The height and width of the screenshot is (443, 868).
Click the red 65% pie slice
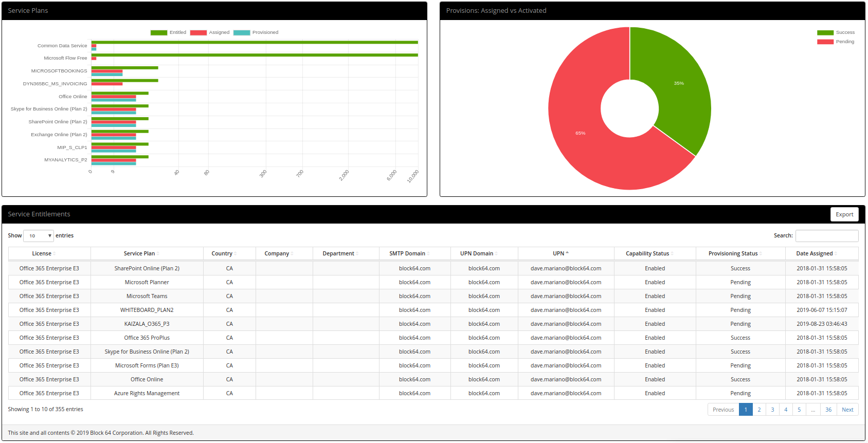tap(581, 134)
